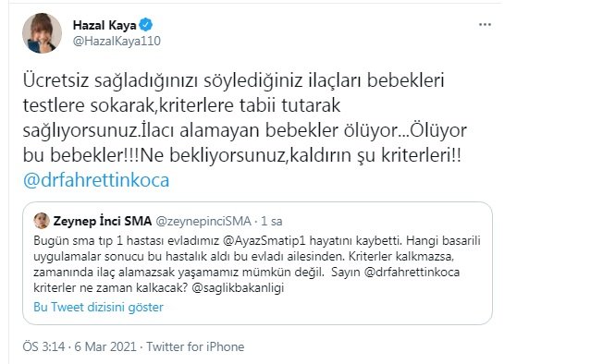Click the Zeynep İnci SMA name
Screen dimensions: 603x364
[x=103, y=221]
